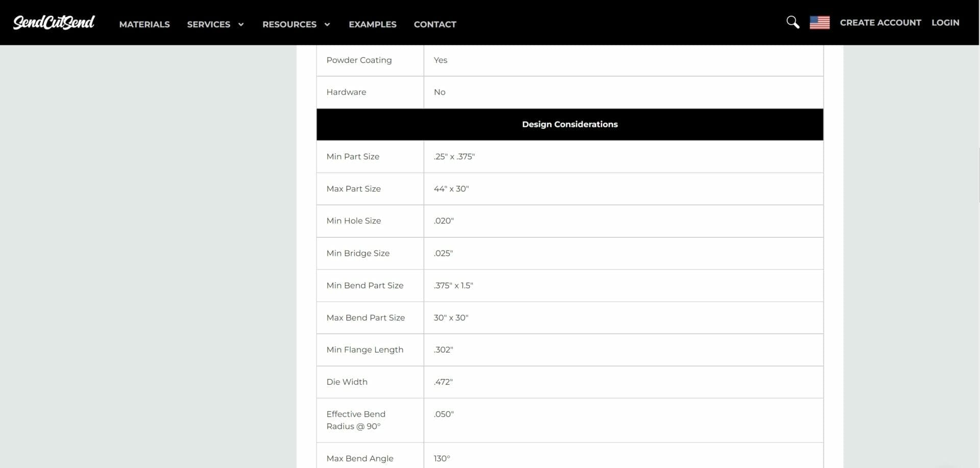980x468 pixels.
Task: Open the RESOURCES chevron arrow
Action: tap(327, 24)
